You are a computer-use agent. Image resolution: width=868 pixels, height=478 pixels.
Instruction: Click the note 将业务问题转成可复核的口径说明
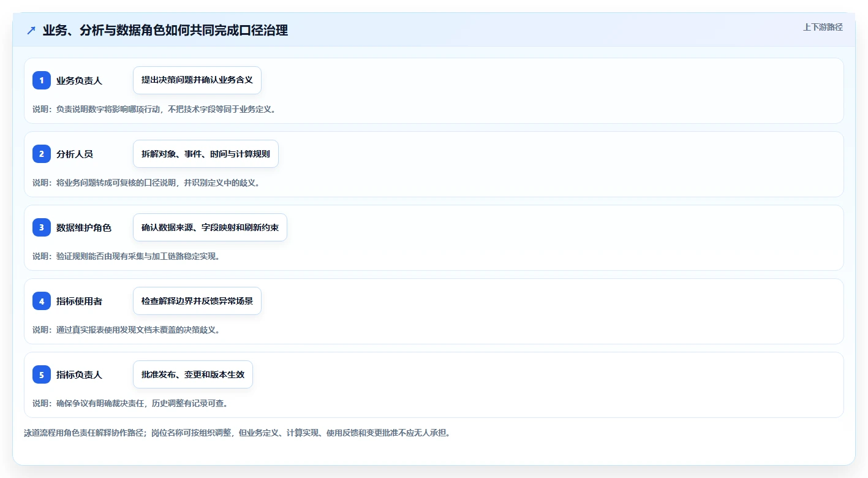tap(117, 183)
